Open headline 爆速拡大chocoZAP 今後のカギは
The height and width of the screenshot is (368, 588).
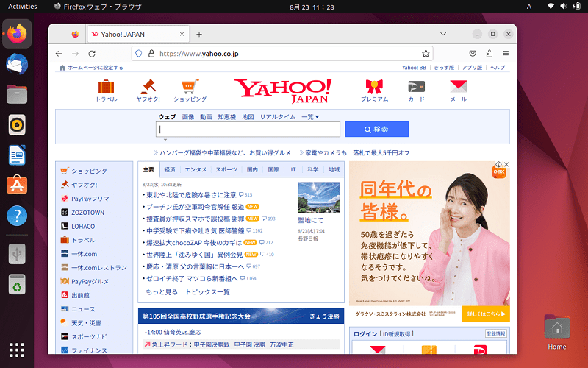point(194,243)
